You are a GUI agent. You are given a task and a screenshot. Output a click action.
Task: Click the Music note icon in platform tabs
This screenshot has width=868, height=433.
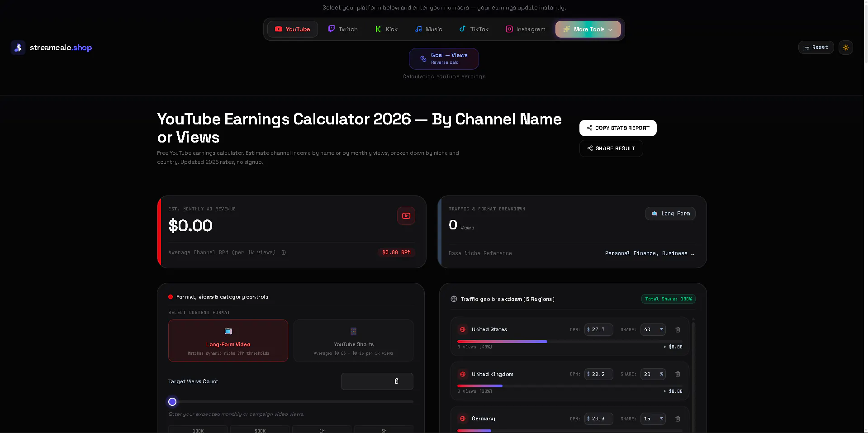tap(418, 29)
